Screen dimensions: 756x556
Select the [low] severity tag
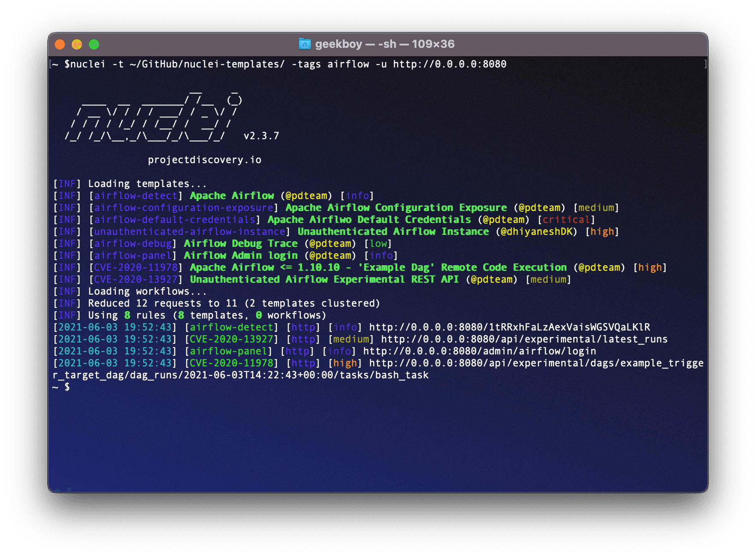pyautogui.click(x=378, y=243)
